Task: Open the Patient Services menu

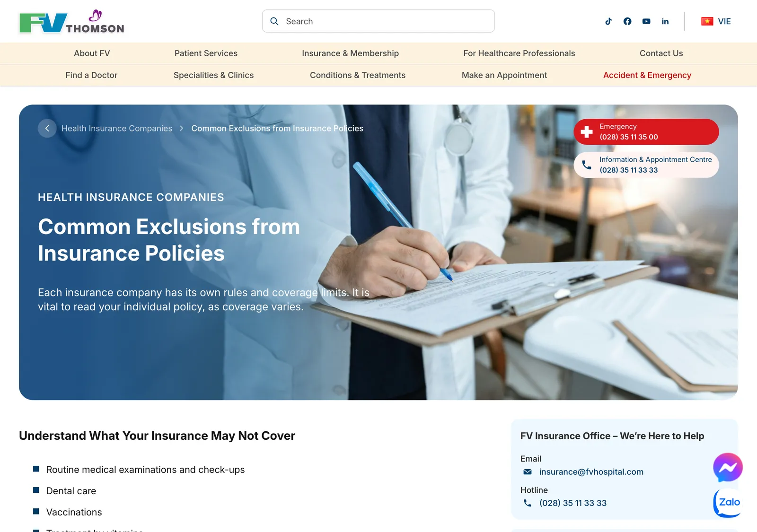Action: pos(206,53)
